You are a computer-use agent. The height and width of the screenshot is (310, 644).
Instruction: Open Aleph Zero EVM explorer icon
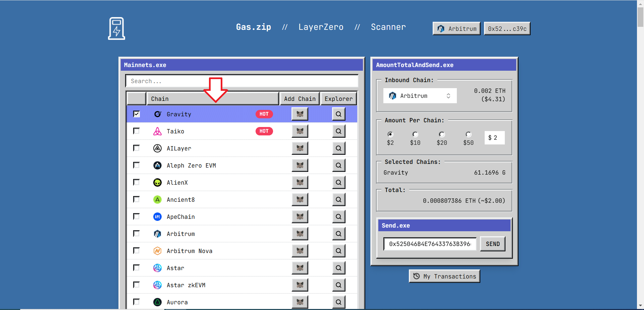339,165
